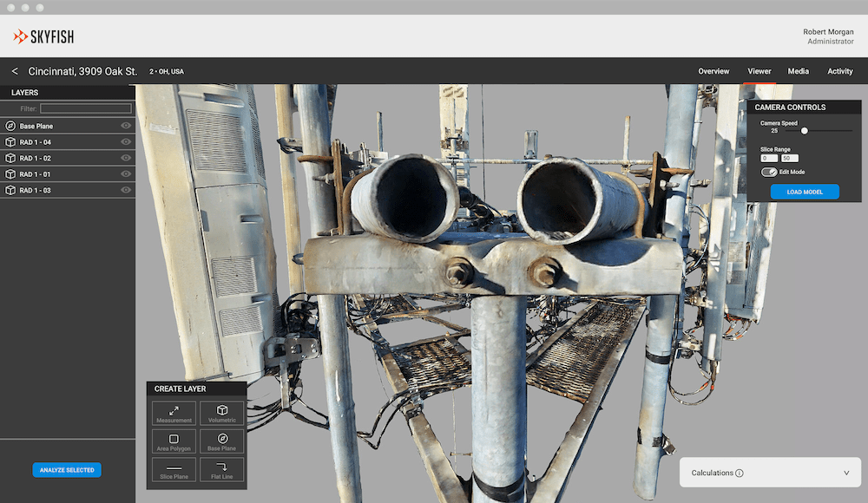Toggle visibility of RAD 1 - 02
This screenshot has width=868, height=503.
pyautogui.click(x=126, y=158)
